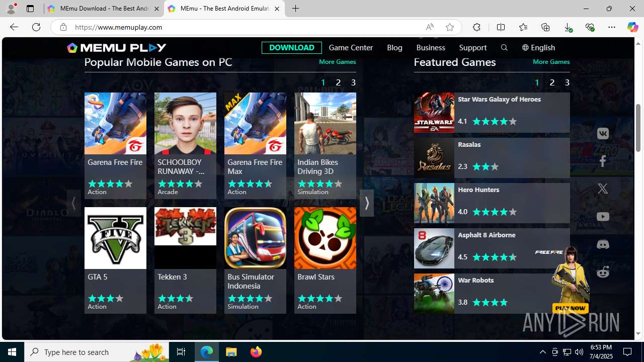This screenshot has width=644, height=362.
Task: Go to page 2 of Popular Mobile Games
Action: [338, 82]
